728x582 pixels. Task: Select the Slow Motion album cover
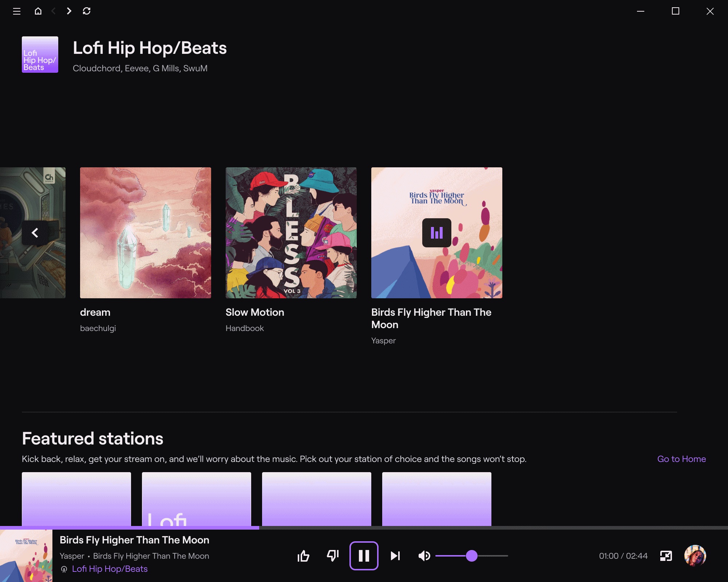pos(291,233)
